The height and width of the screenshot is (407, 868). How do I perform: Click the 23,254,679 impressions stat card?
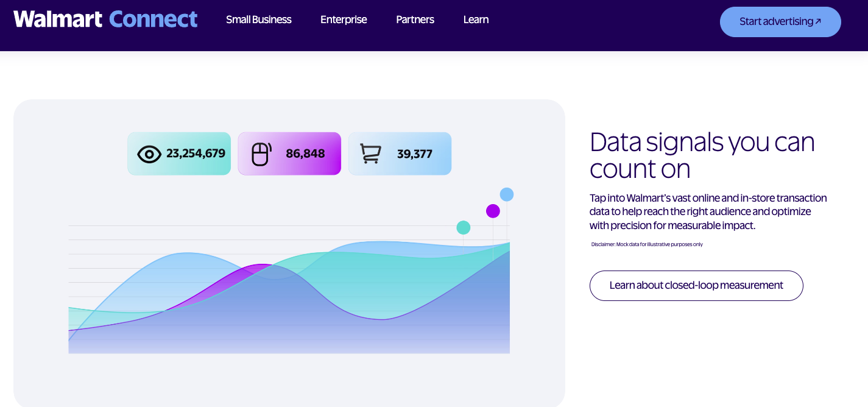coord(179,154)
